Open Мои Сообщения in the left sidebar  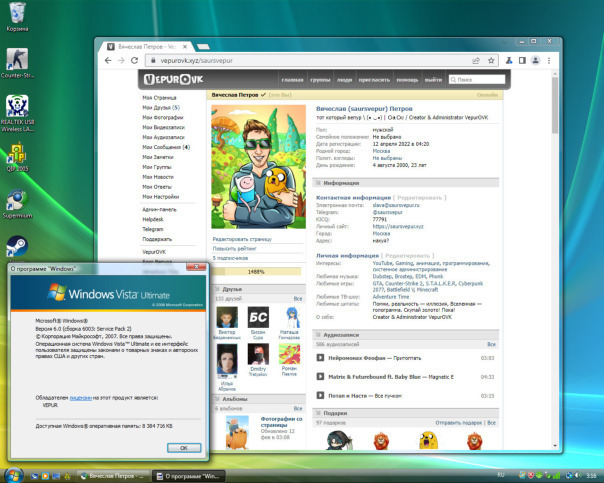(166, 147)
